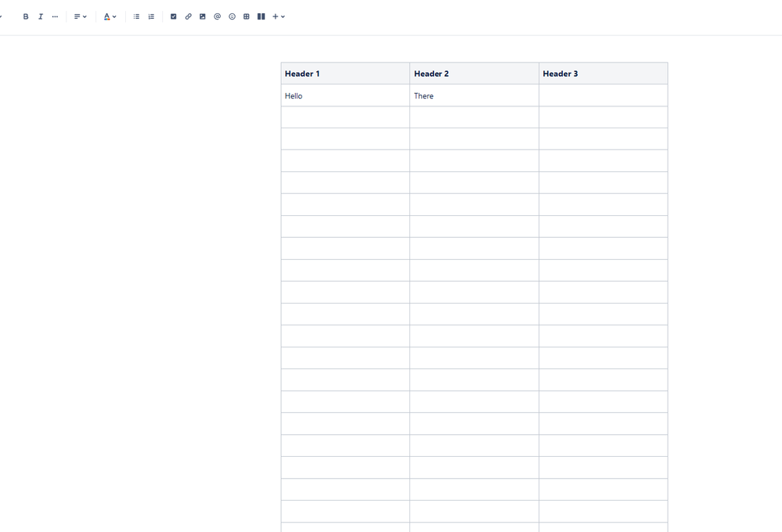The height and width of the screenshot is (532, 782).
Task: Click the cell containing There
Action: [474, 95]
